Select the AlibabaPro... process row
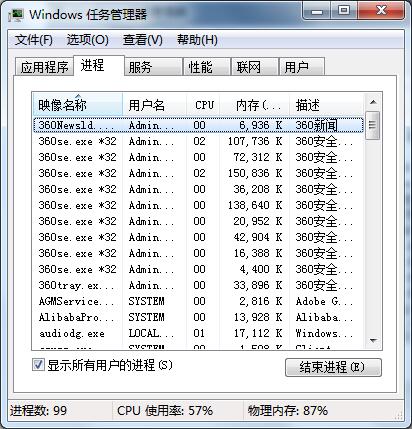Image resolution: width=412 pixels, height=429 pixels. click(198, 317)
